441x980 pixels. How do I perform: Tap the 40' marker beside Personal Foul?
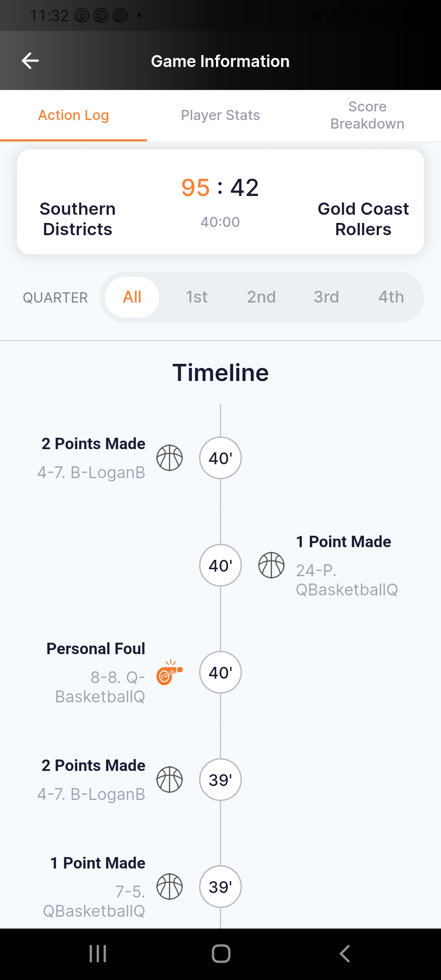click(220, 672)
